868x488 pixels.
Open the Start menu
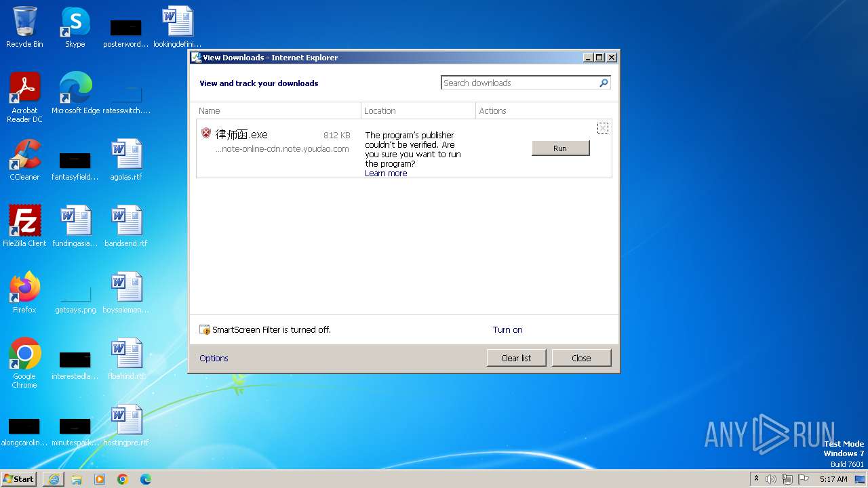tap(19, 479)
